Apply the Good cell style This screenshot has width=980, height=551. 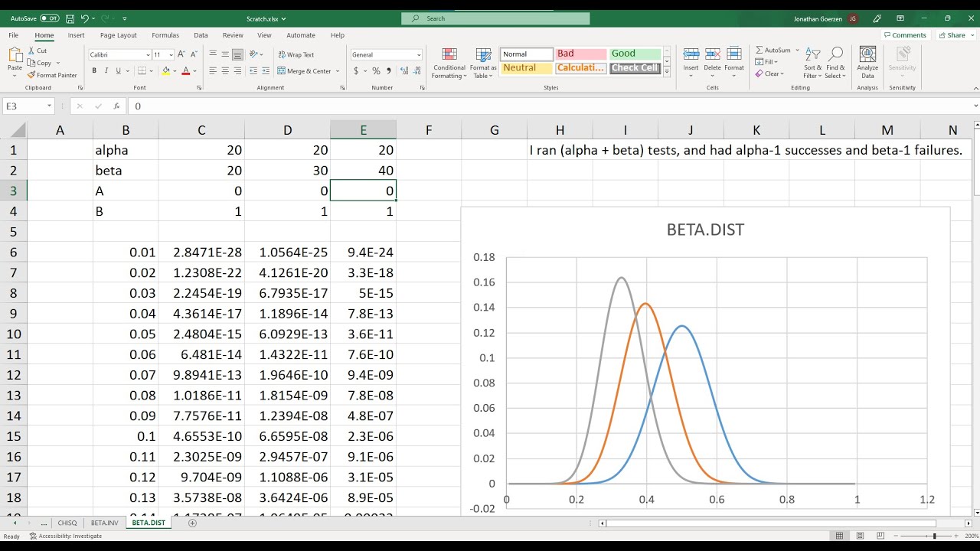(x=635, y=54)
